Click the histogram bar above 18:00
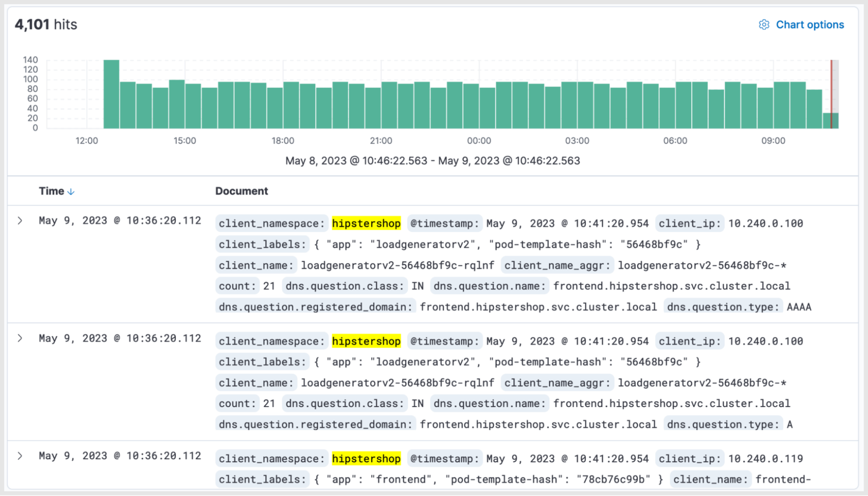 pyautogui.click(x=291, y=105)
